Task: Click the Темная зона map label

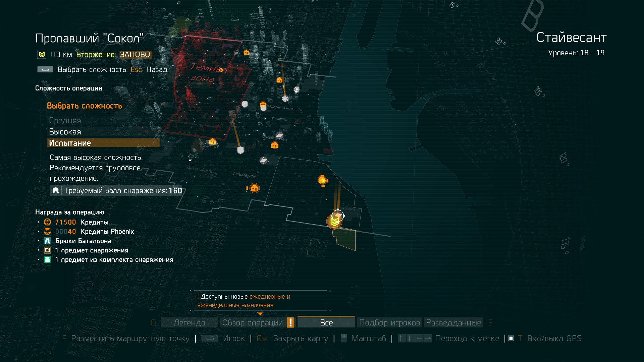Action: click(x=208, y=73)
